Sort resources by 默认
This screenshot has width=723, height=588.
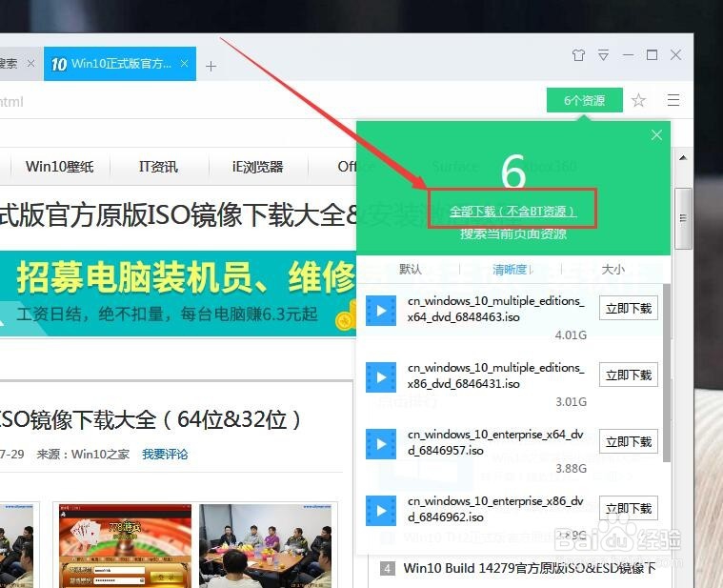[410, 269]
